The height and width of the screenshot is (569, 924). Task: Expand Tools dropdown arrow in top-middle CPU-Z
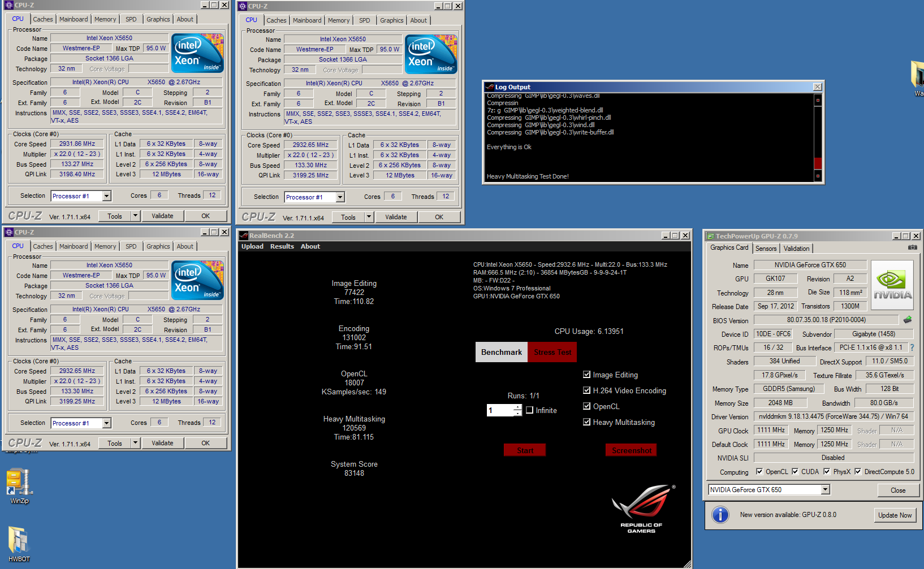coord(369,217)
